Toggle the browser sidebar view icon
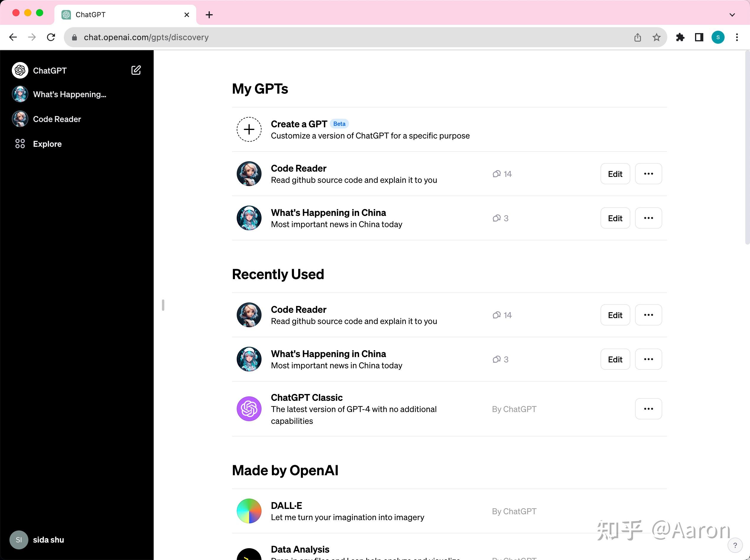Image resolution: width=750 pixels, height=560 pixels. (699, 37)
